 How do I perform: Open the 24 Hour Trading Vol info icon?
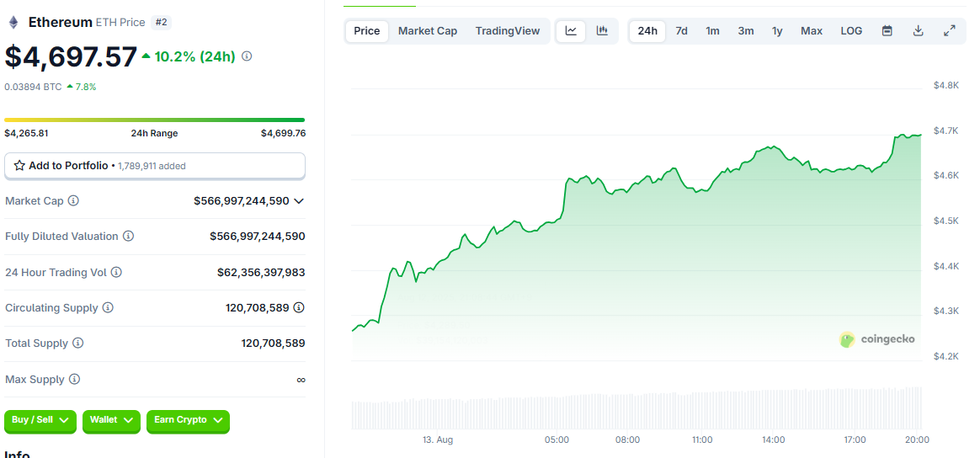click(116, 273)
